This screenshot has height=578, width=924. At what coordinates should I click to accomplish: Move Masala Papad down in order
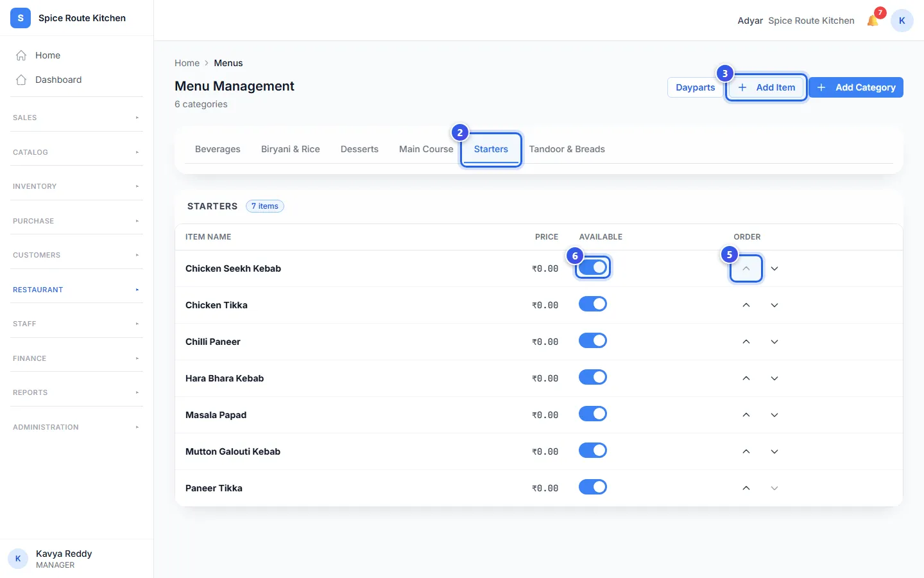click(x=774, y=415)
